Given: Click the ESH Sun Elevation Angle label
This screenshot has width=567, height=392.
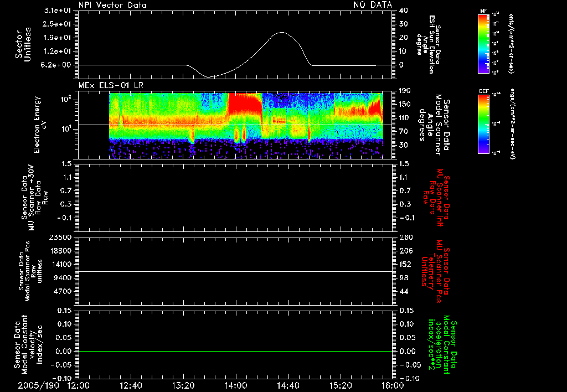Looking at the screenshot, I should [x=429, y=44].
